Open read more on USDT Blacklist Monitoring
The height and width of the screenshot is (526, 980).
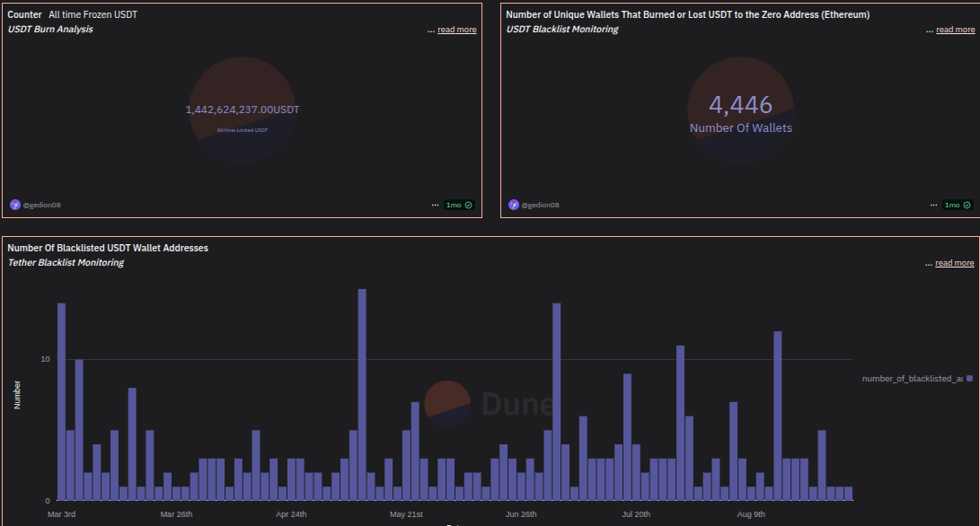click(955, 29)
